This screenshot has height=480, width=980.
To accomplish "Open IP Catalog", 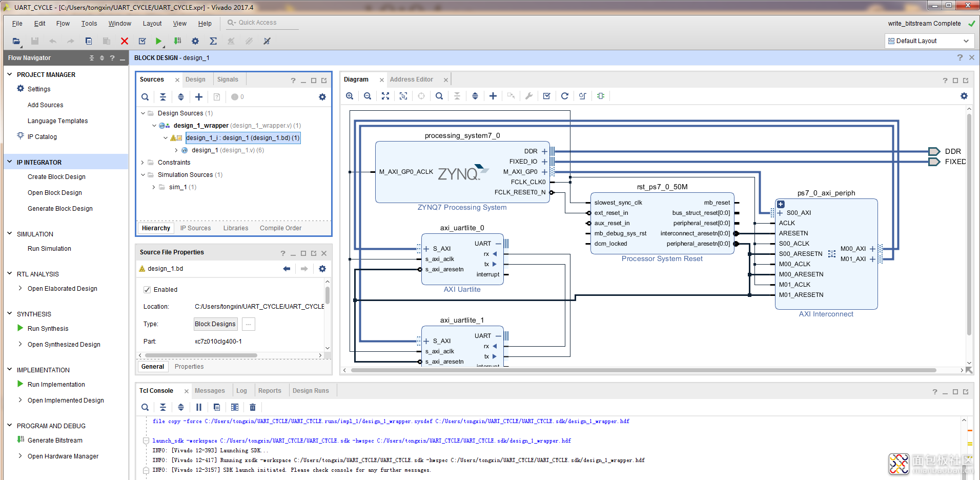I will click(42, 137).
